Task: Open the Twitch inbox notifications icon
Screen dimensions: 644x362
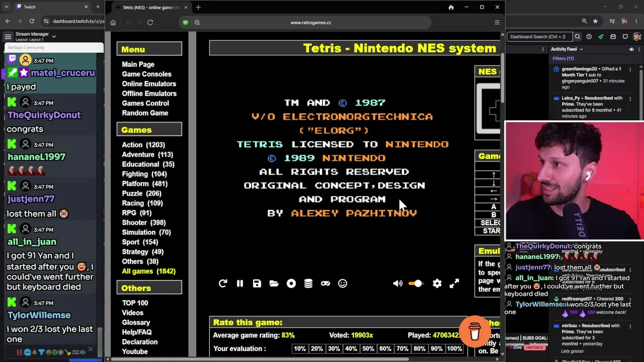Action: point(613,37)
